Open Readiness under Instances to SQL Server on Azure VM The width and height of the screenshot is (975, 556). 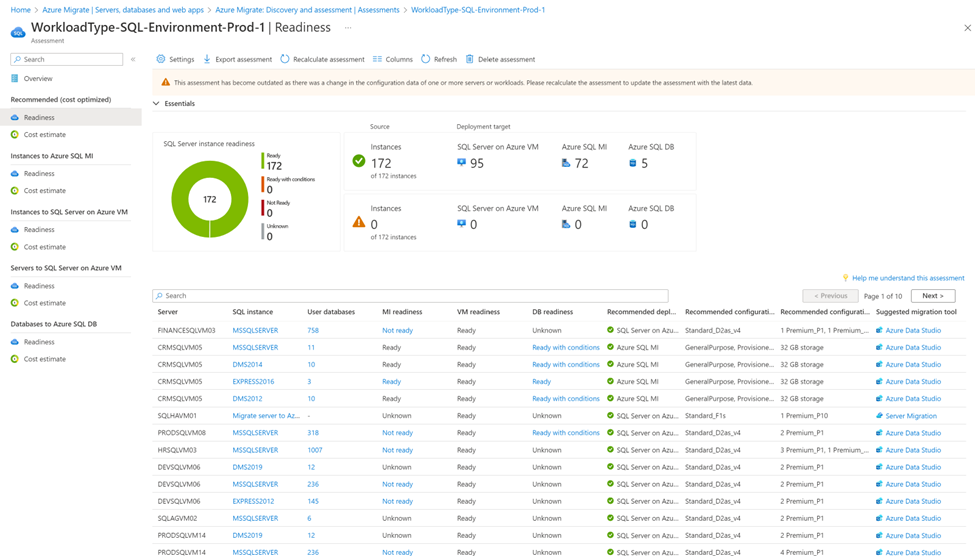39,229
